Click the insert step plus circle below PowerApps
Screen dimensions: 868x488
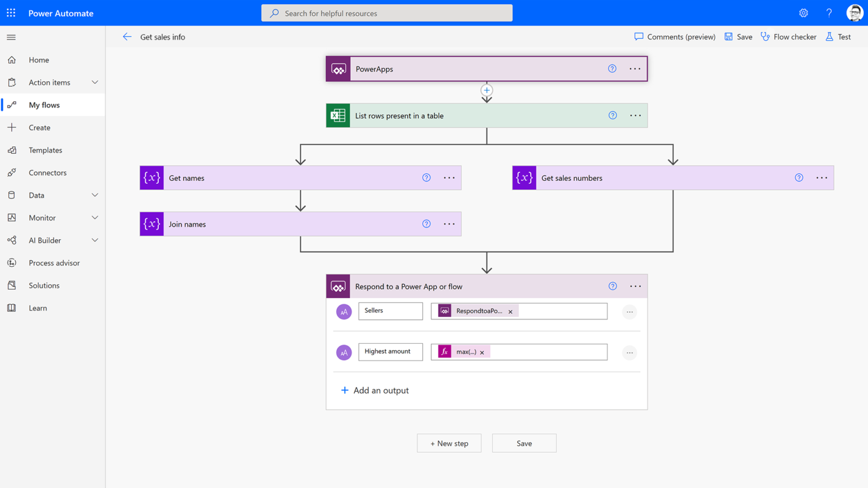tap(487, 90)
